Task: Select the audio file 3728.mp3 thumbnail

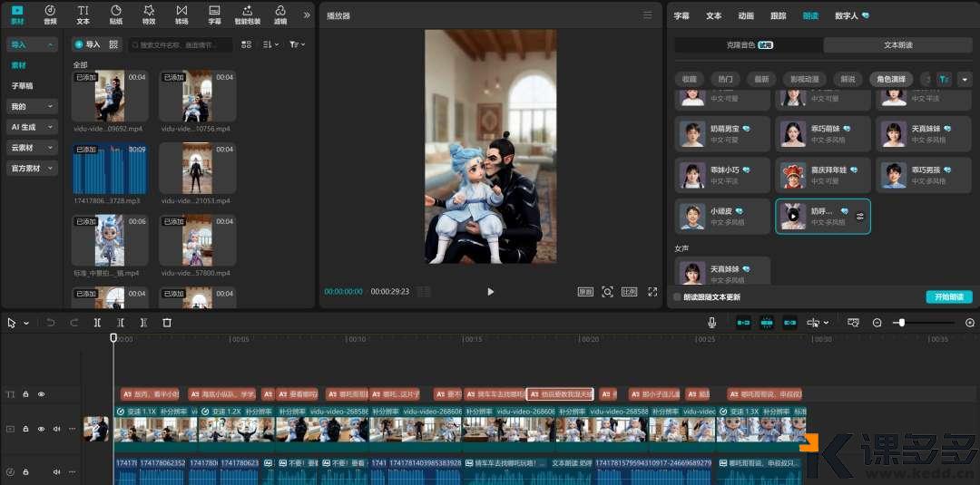Action: [x=110, y=169]
